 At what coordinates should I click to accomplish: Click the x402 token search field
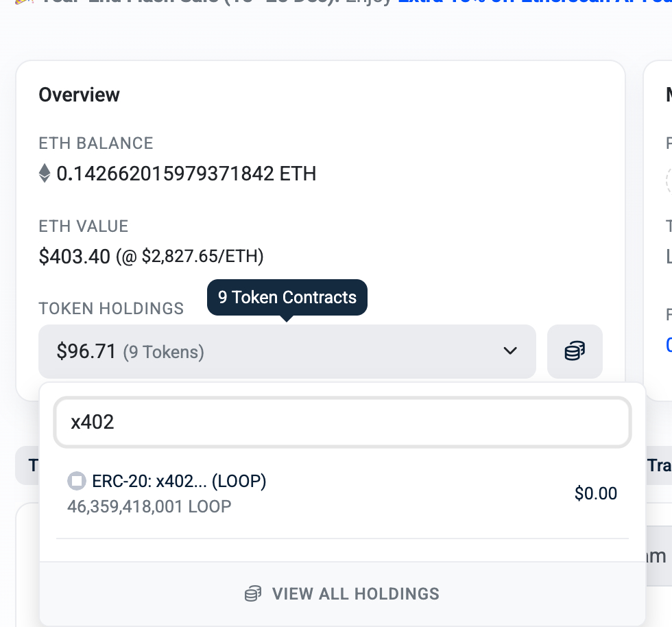[x=341, y=423]
